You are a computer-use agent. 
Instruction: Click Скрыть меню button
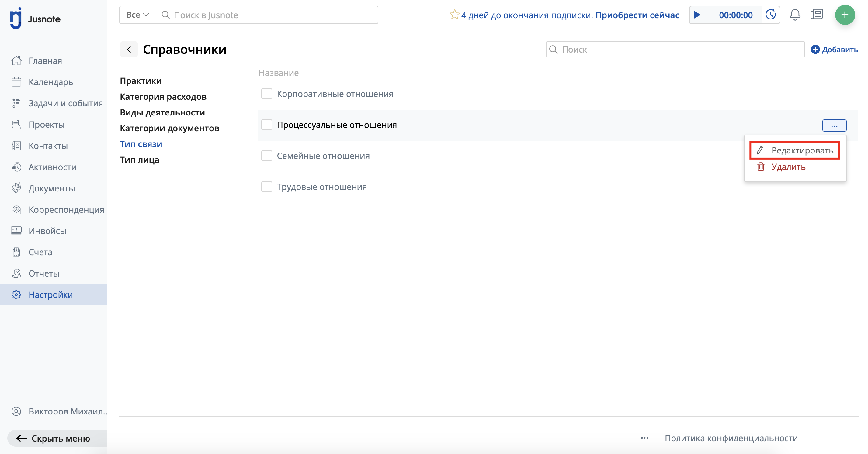click(x=57, y=438)
